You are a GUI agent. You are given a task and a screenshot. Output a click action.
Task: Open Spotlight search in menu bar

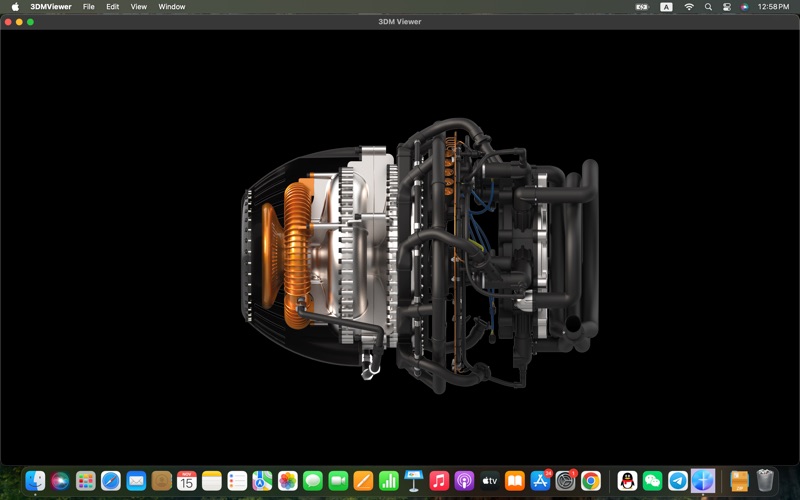click(x=708, y=6)
